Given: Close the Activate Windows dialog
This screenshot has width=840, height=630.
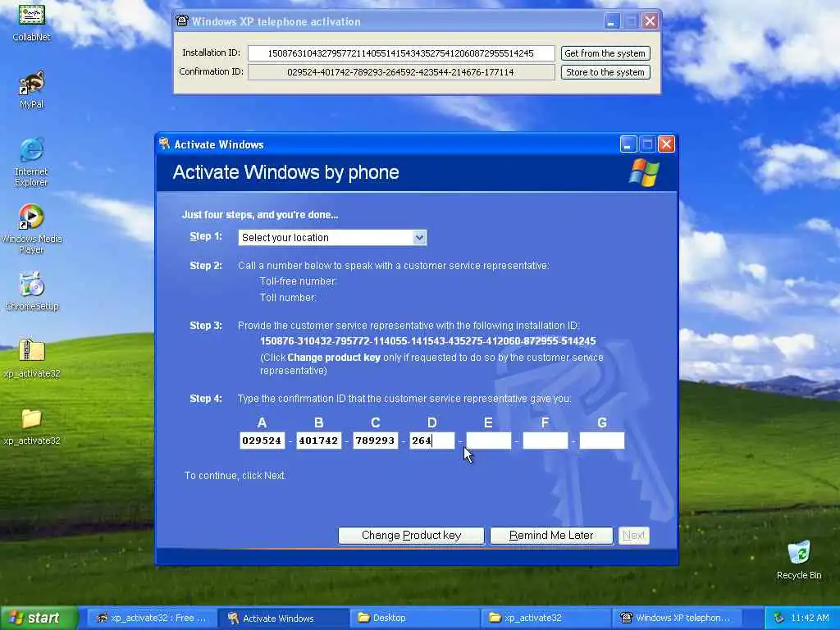Looking at the screenshot, I should (x=666, y=144).
